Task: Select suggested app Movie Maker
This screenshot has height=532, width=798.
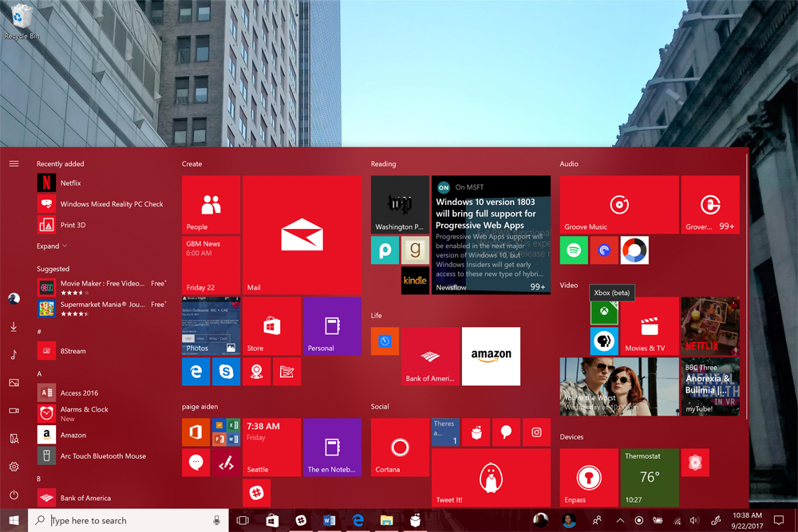Action: point(101,287)
